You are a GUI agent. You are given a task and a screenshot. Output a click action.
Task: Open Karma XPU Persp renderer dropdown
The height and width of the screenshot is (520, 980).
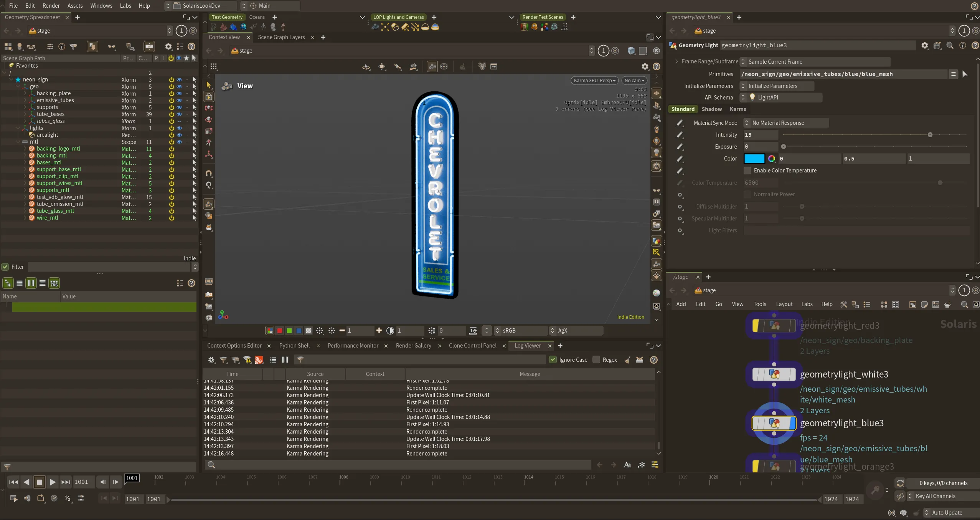[594, 81]
